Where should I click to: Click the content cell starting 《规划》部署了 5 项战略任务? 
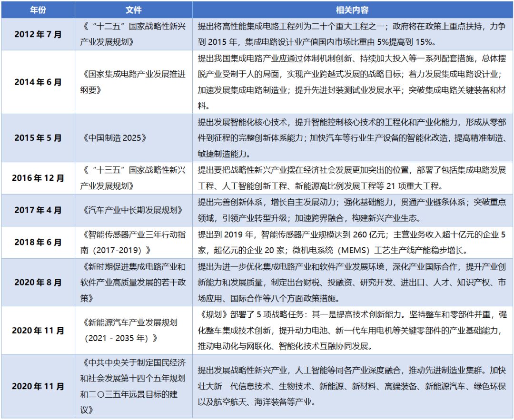point(352,330)
